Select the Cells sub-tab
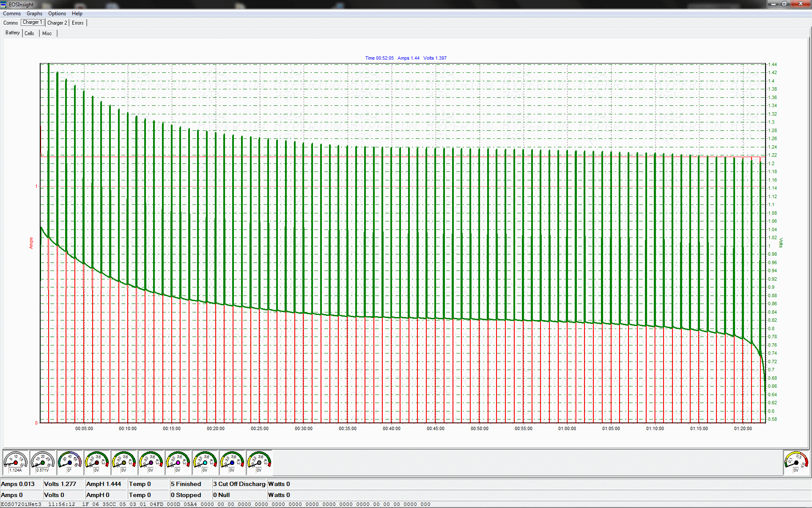The width and height of the screenshot is (812, 508). pyautogui.click(x=29, y=33)
